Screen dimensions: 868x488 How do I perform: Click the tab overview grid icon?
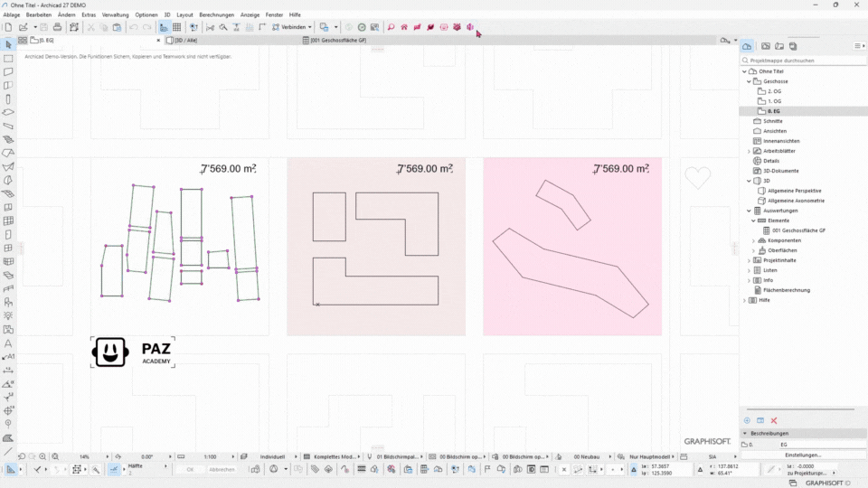point(23,41)
